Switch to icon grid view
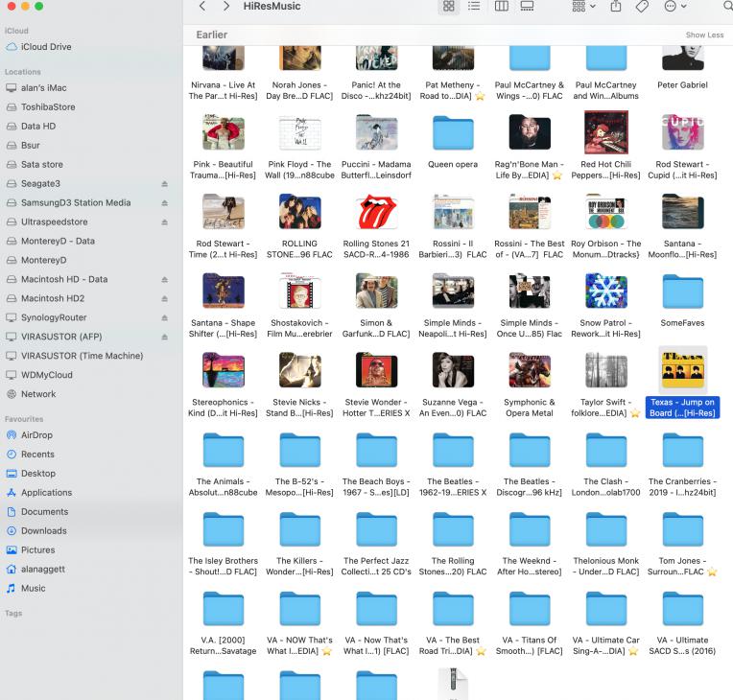The width and height of the screenshot is (733, 700). (x=448, y=7)
